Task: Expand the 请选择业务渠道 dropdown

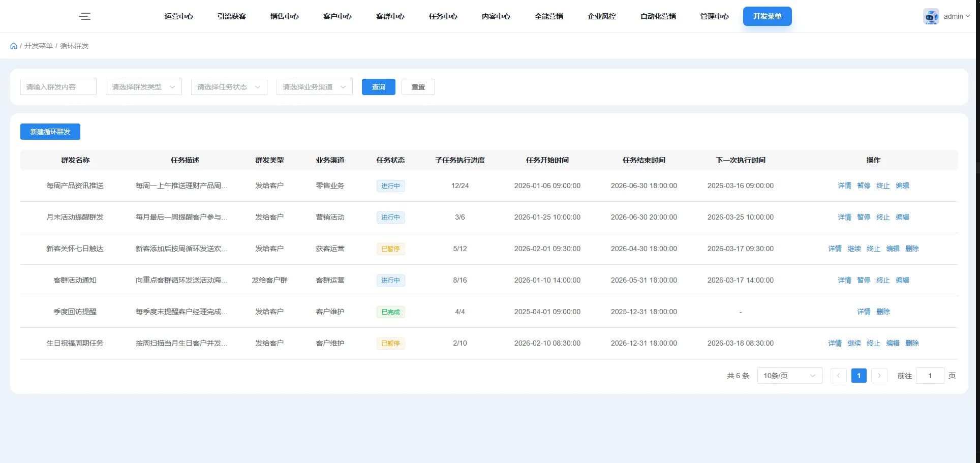Action: [x=315, y=87]
